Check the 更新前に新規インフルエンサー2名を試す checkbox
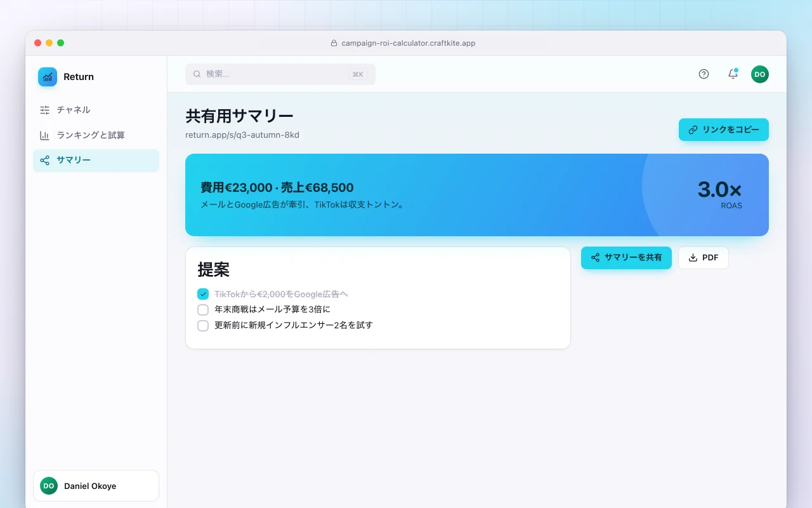Screen dimensions: 812x508 pos(203,326)
